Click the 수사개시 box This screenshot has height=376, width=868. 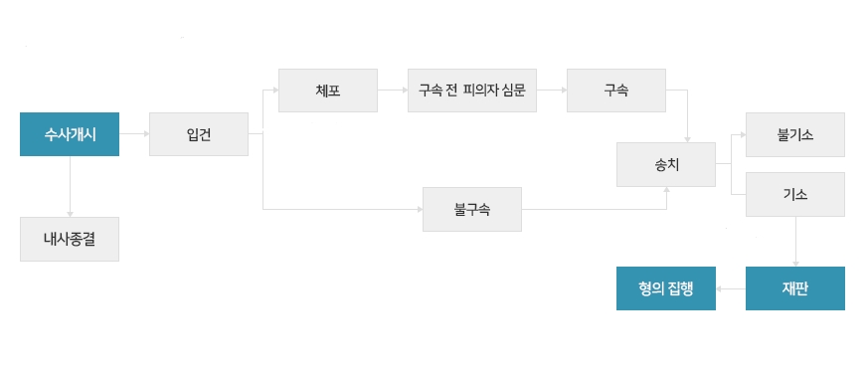70,134
